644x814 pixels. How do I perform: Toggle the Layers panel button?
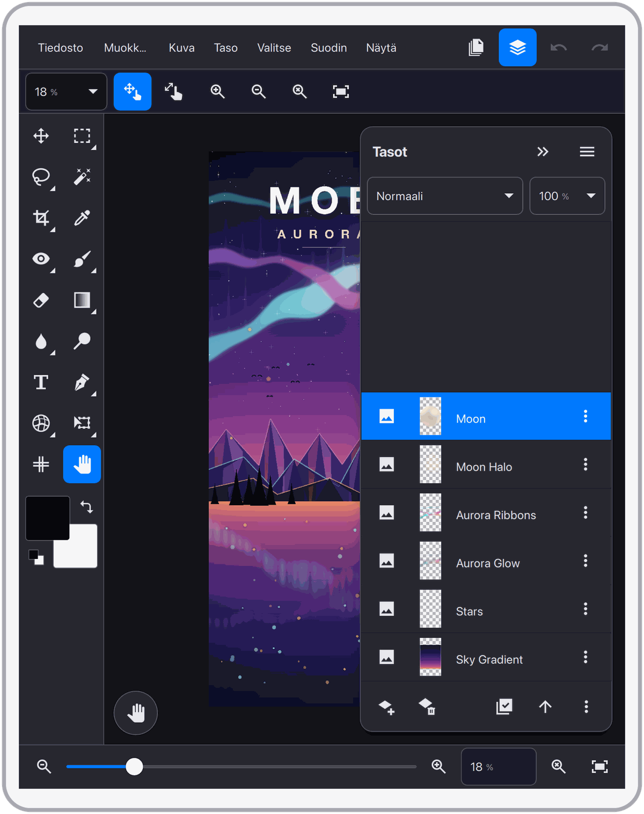[517, 47]
